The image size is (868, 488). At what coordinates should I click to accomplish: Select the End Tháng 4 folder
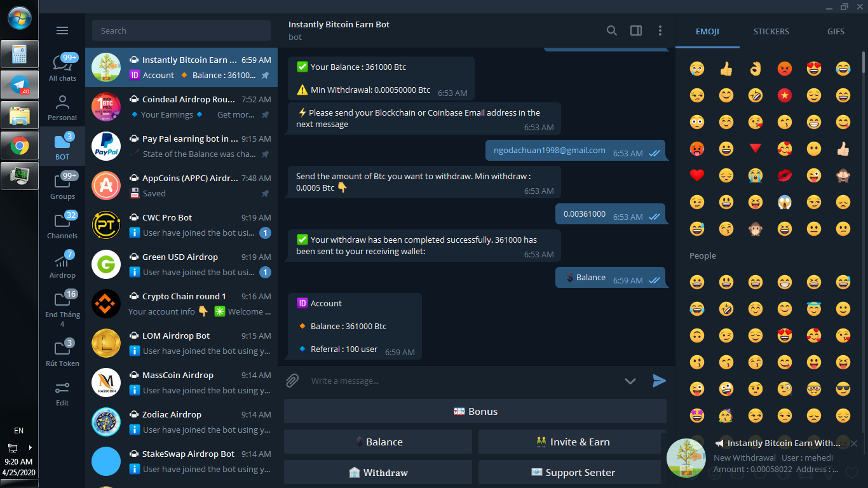click(62, 308)
